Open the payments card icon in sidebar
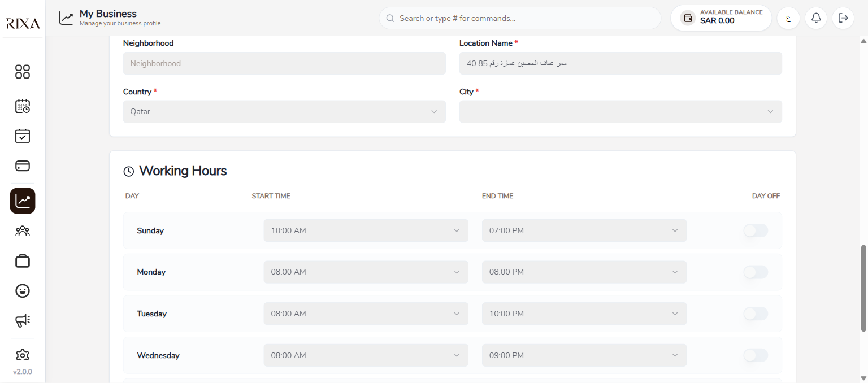The image size is (868, 383). 23,166
